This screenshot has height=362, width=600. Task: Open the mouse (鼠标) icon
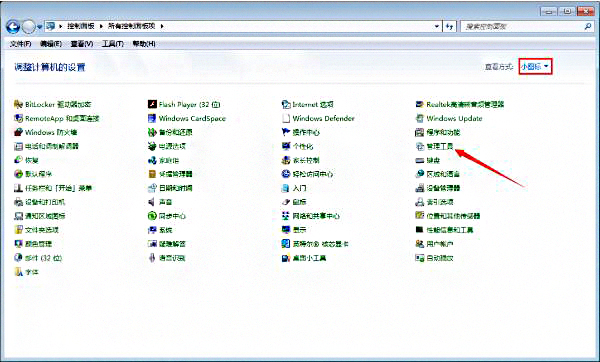[x=286, y=202]
